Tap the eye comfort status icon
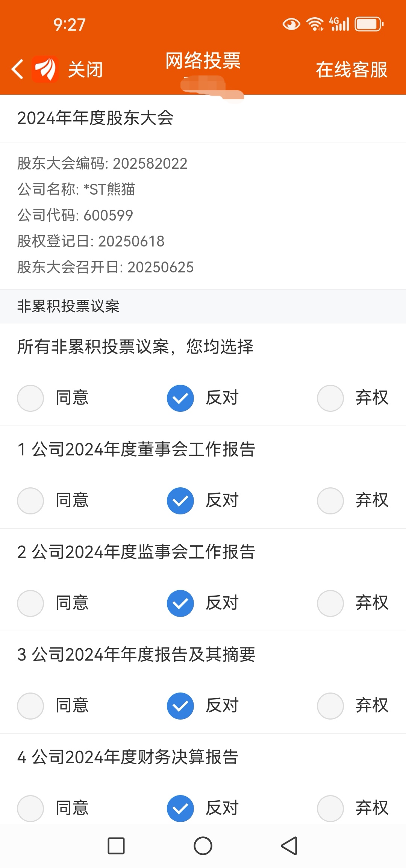Image resolution: width=406 pixels, height=868 pixels. coord(291,24)
